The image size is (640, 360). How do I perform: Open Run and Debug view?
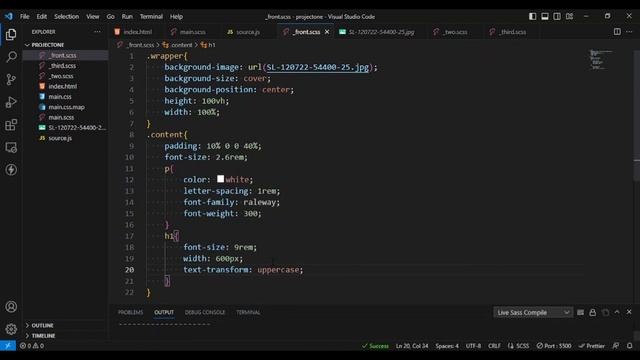[11, 102]
